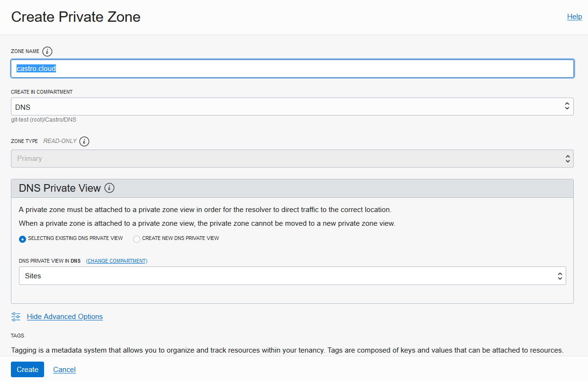Click the Change Compartment link
This screenshot has height=381, width=588.
point(117,261)
